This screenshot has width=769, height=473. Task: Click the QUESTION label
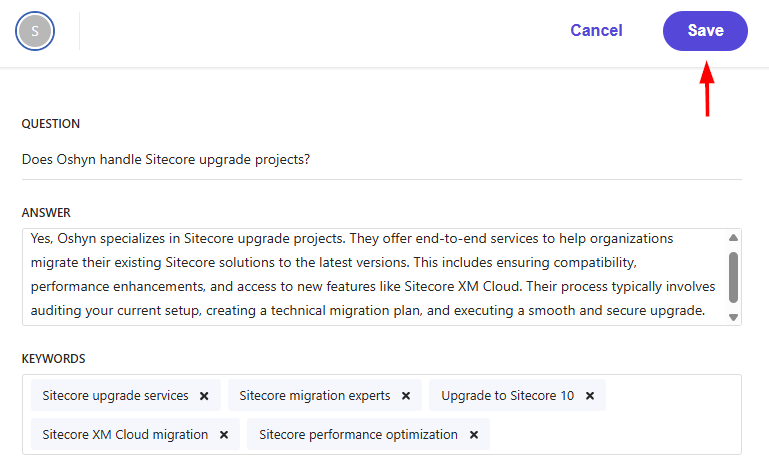pos(51,124)
